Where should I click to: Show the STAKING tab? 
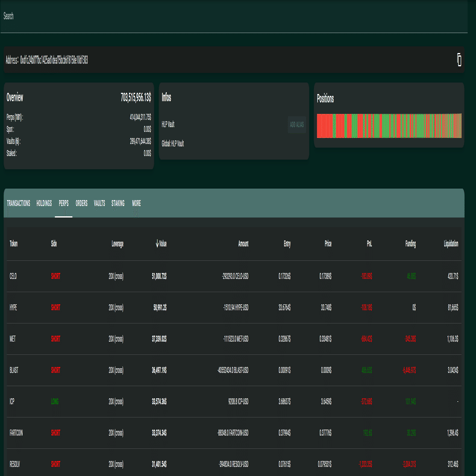(x=117, y=203)
